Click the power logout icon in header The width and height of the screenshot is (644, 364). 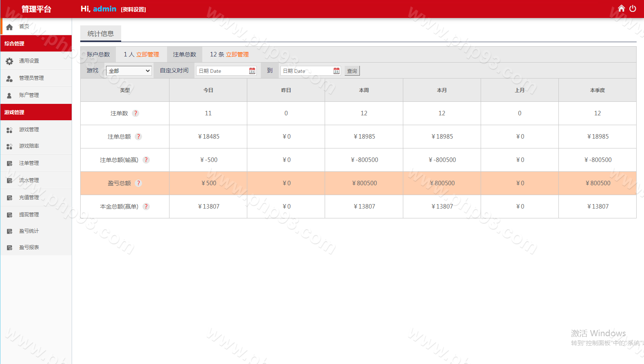(633, 9)
